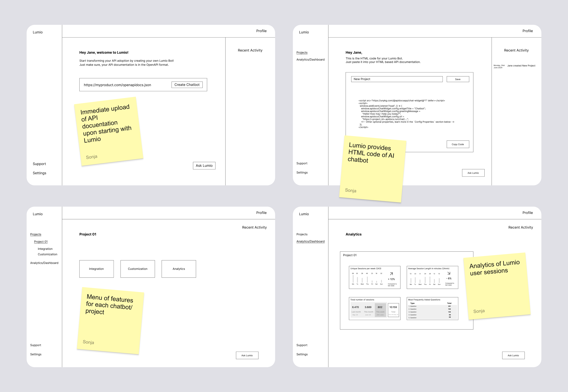Viewport: 568px width, 392px height.
Task: Open Profile on the Project 01 screen
Action: 261,213
